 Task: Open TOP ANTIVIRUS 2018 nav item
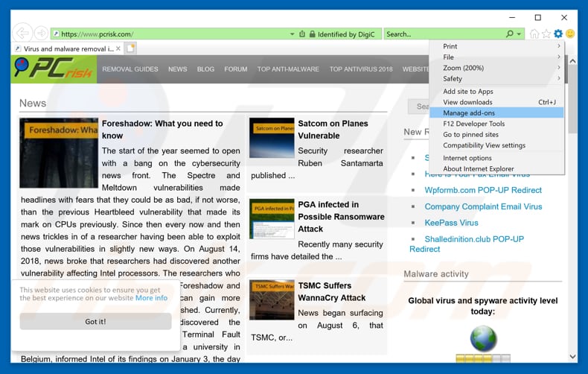[x=361, y=69]
